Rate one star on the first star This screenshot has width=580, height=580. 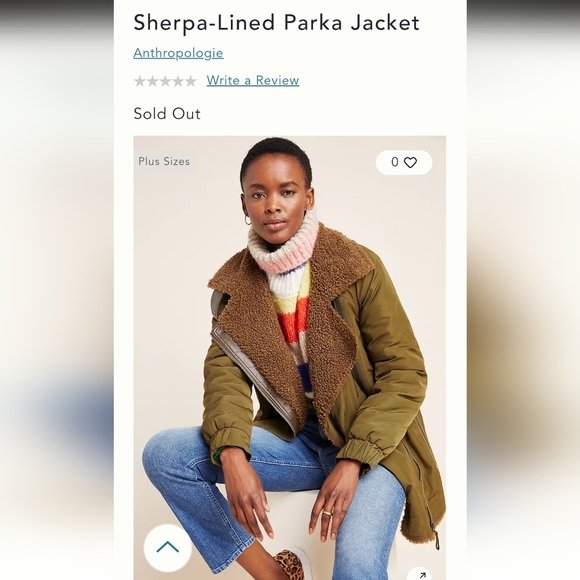coord(140,81)
